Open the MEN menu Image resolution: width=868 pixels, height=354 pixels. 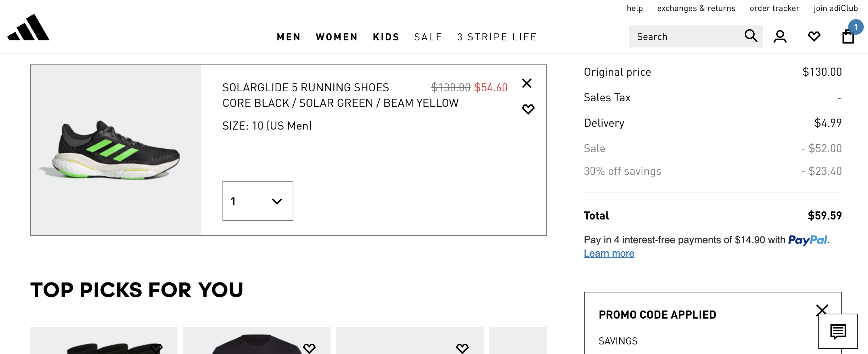288,36
